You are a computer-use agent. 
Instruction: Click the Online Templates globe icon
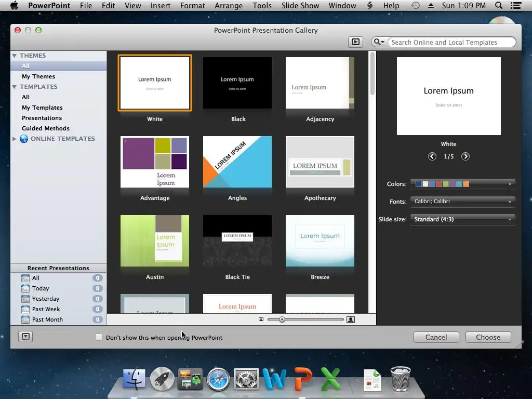pyautogui.click(x=24, y=139)
